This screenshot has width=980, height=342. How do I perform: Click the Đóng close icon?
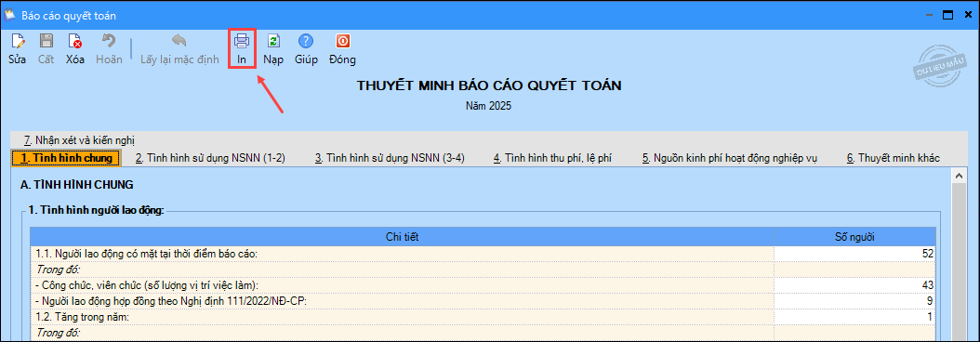pyautogui.click(x=342, y=43)
